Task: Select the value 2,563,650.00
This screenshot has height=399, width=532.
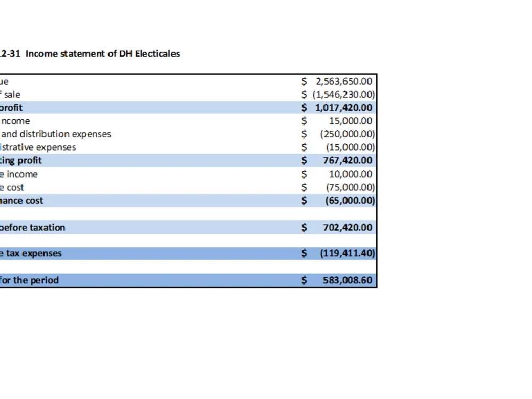Action: [344, 81]
